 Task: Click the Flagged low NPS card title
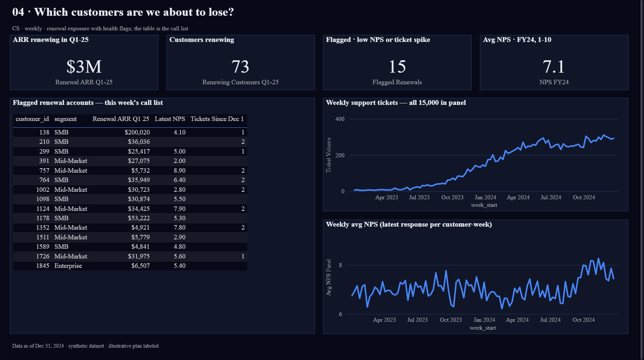click(378, 40)
